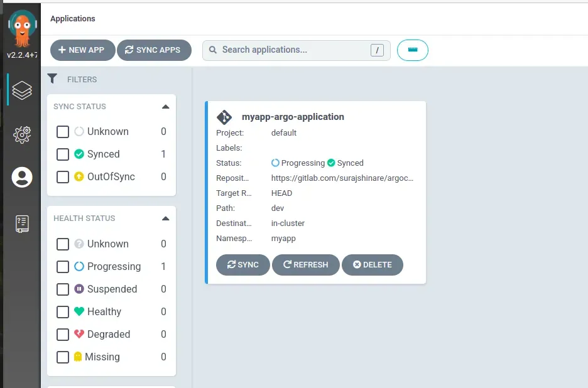This screenshot has width=588, height=388.
Task: Click the version label v2.2.4
Action: click(22, 55)
